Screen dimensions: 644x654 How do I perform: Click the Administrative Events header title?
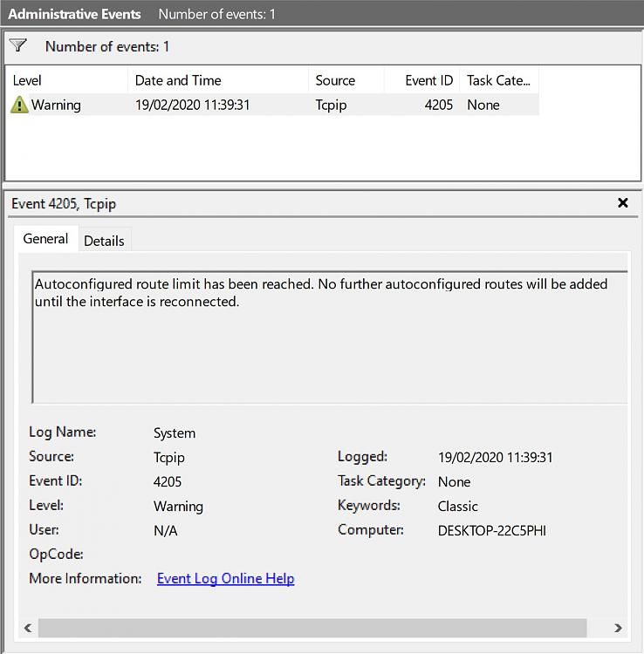click(74, 14)
